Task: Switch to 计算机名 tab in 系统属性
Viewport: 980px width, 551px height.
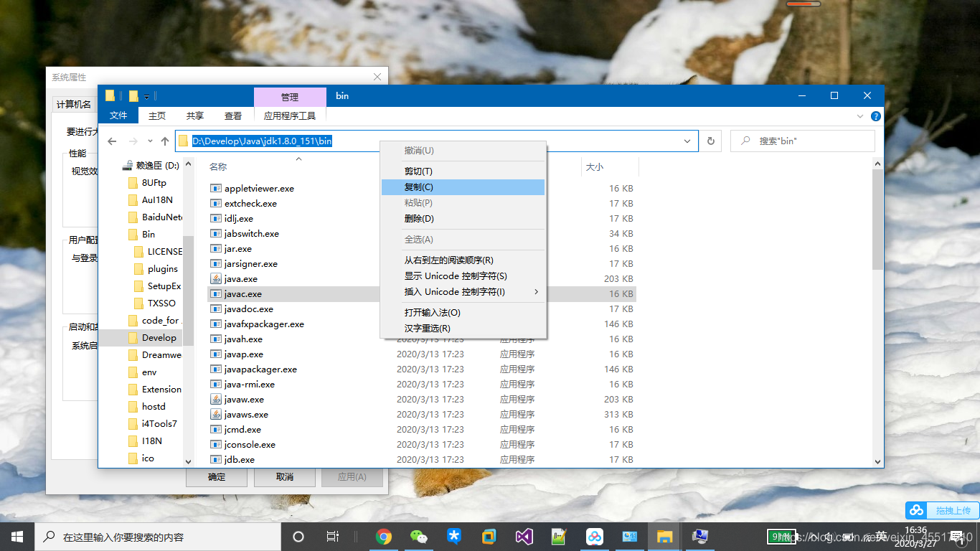Action: coord(74,105)
